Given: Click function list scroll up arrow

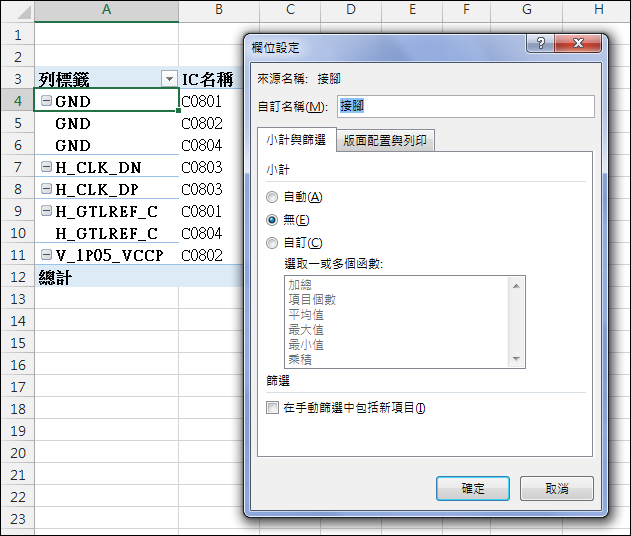Looking at the screenshot, I should point(516,286).
